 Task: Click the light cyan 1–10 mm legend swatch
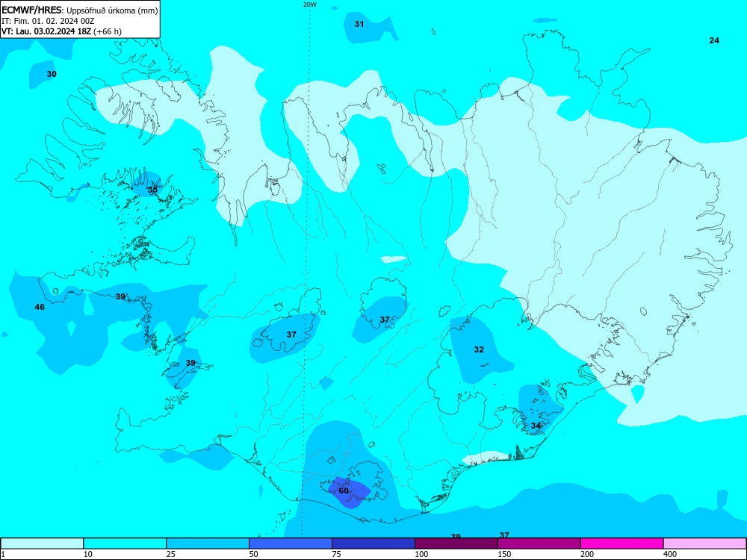coord(42,544)
